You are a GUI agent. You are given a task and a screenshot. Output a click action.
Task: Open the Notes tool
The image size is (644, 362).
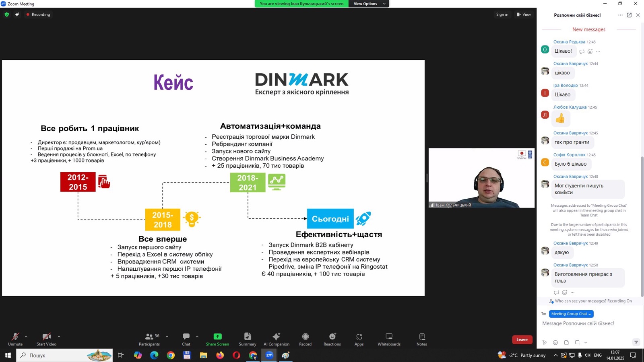(421, 339)
